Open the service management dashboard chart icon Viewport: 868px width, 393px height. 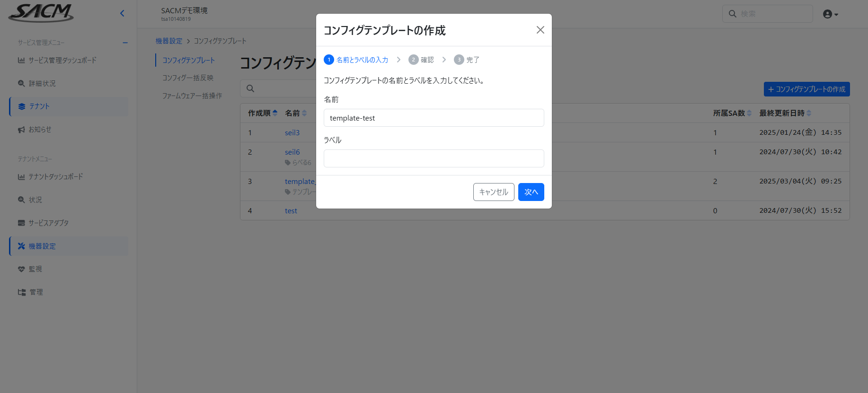tap(21, 61)
